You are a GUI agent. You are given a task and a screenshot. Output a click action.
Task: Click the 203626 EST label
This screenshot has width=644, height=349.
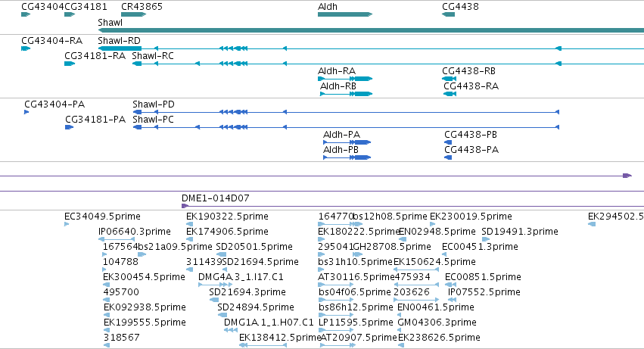[412, 292]
